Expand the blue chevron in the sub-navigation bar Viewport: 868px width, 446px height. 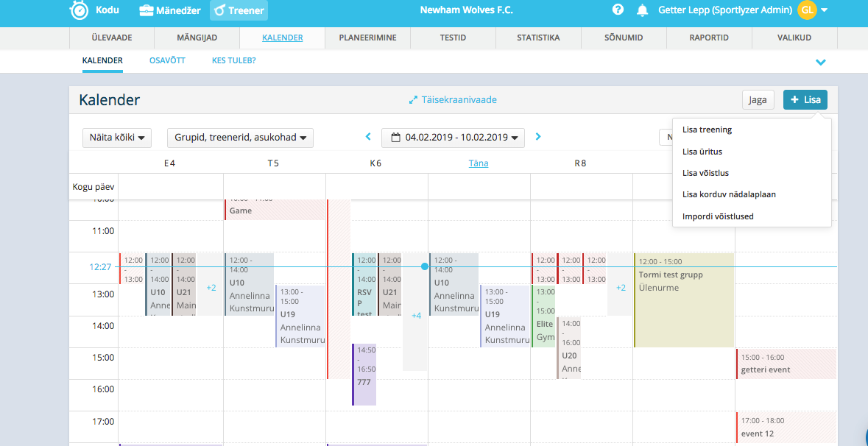(x=821, y=62)
